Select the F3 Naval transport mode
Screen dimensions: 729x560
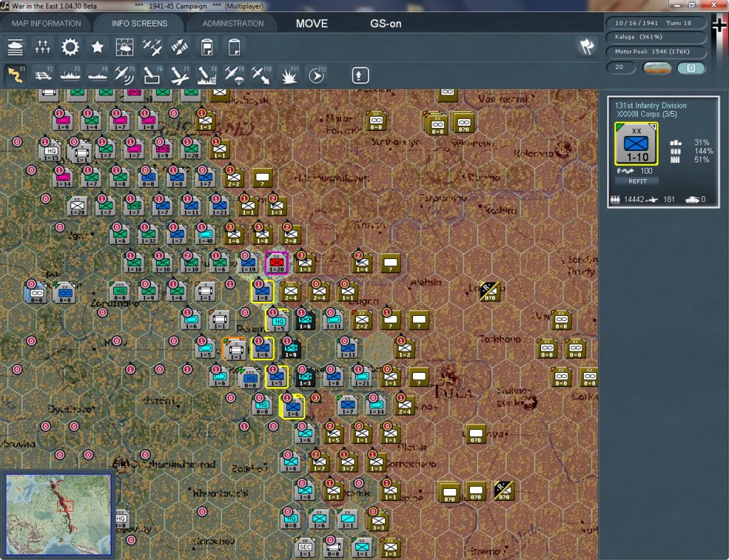coord(70,75)
